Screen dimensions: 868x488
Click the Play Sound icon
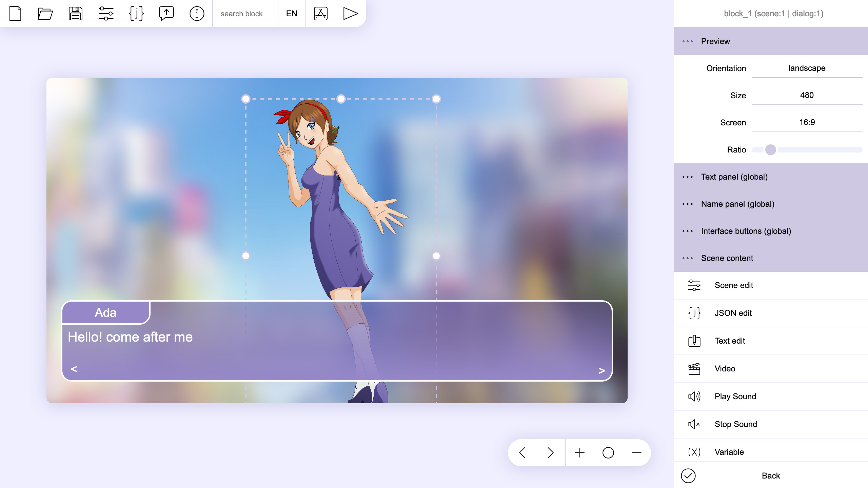point(693,396)
